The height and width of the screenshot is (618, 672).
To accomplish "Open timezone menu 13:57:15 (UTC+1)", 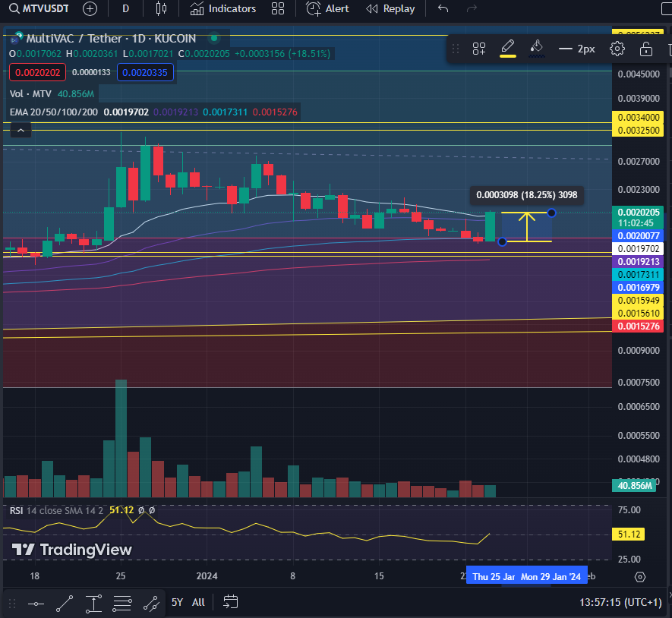I will [620, 603].
